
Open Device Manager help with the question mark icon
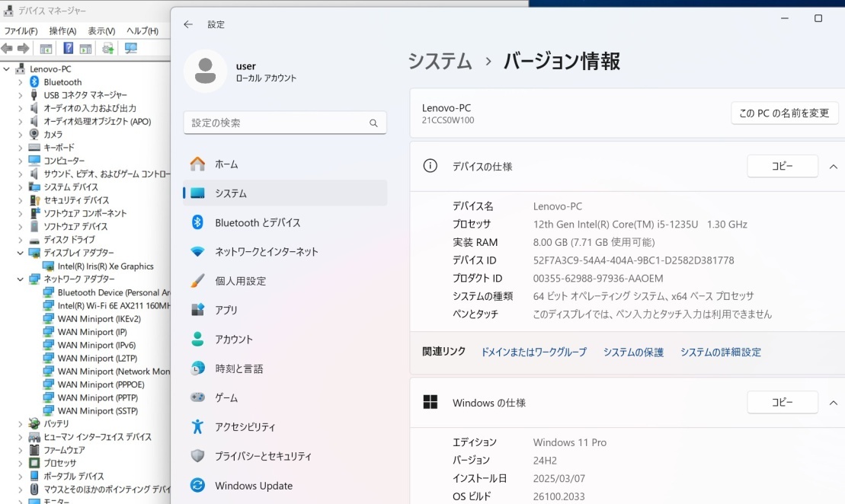(x=69, y=48)
